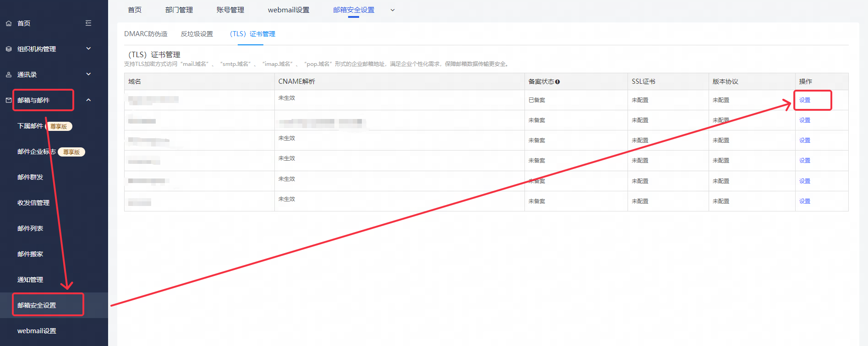Open 通讯录 sidebar menu

pyautogui.click(x=27, y=75)
